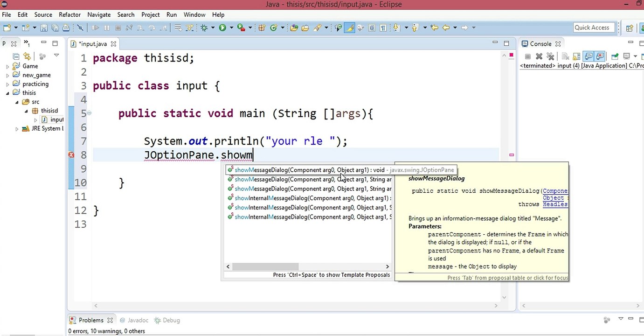The width and height of the screenshot is (644, 336).
Task: Click the Debug bug icon
Action: click(204, 28)
